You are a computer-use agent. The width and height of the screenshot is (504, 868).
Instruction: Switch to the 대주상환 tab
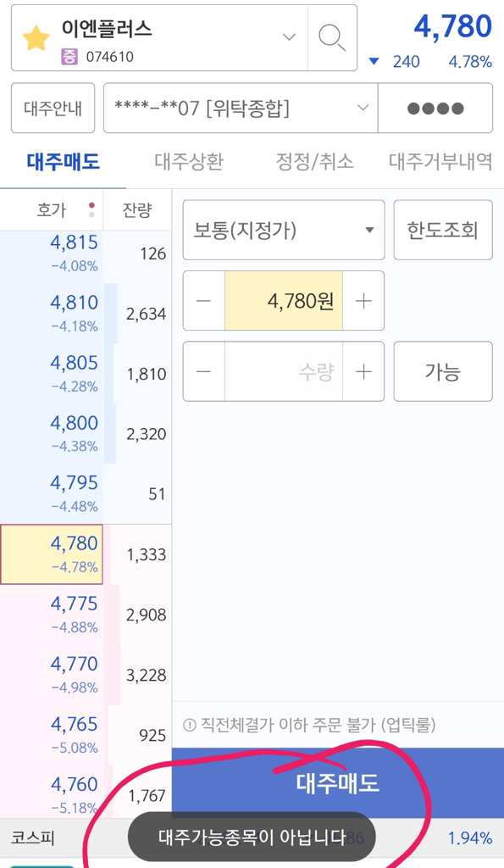click(189, 162)
